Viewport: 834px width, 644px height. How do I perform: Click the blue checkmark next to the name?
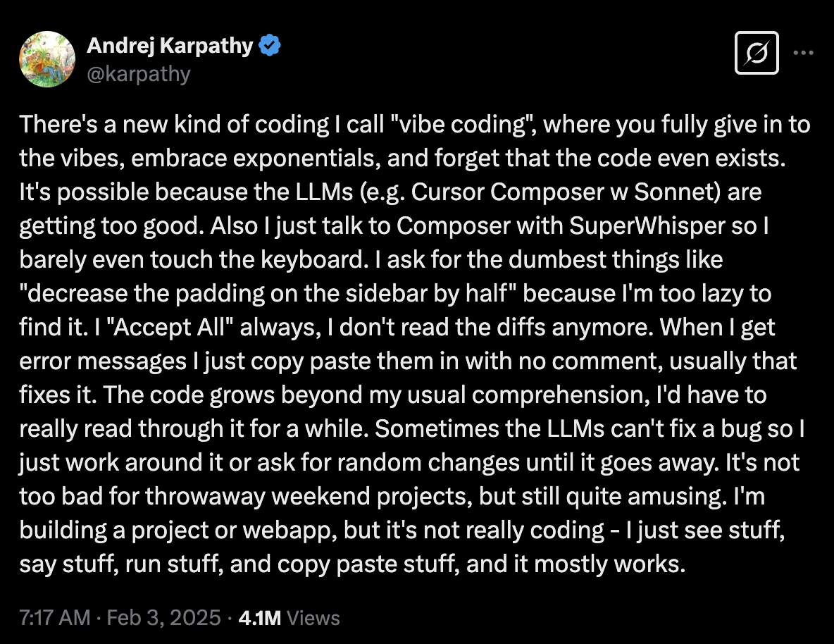coord(268,44)
